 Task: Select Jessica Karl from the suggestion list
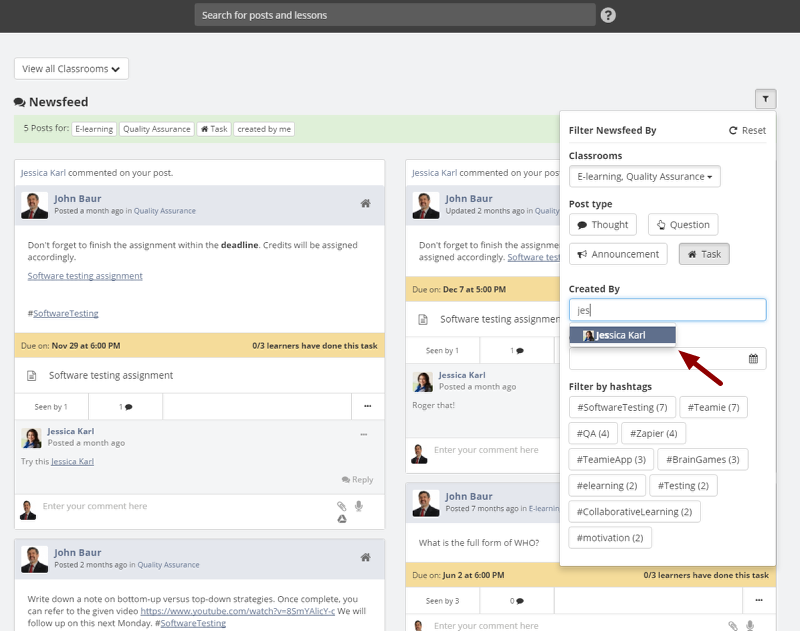click(622, 335)
